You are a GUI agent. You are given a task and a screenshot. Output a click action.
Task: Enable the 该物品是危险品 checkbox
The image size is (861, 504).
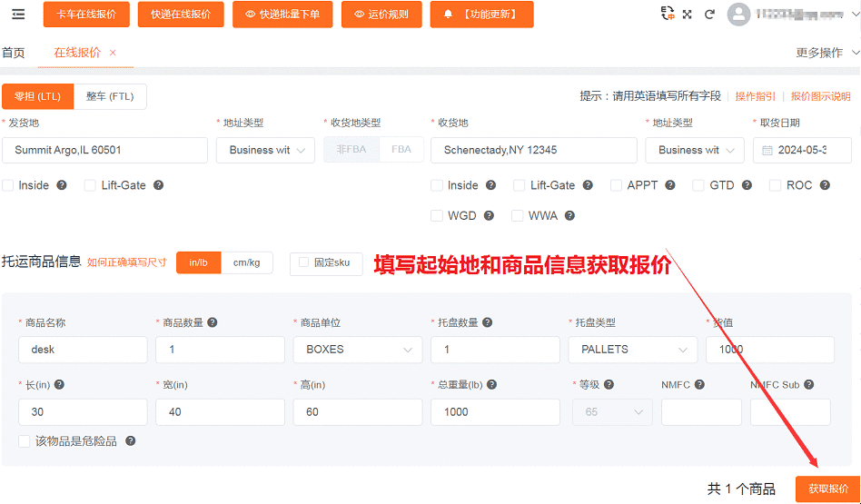pyautogui.click(x=24, y=441)
